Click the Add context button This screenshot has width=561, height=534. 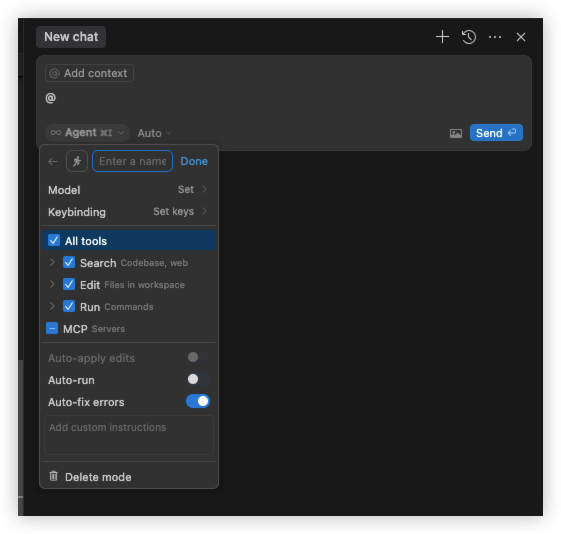coord(89,73)
